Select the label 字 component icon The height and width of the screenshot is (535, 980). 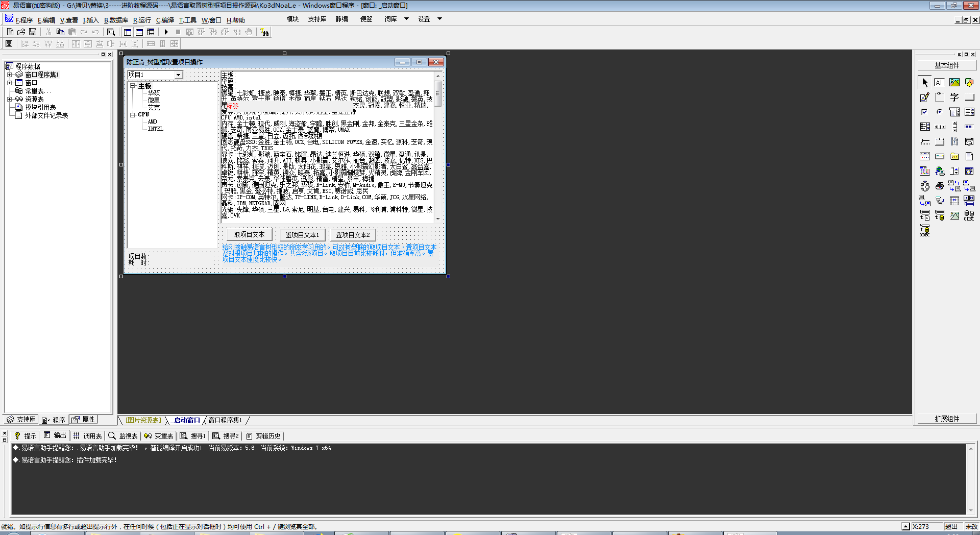click(x=954, y=97)
